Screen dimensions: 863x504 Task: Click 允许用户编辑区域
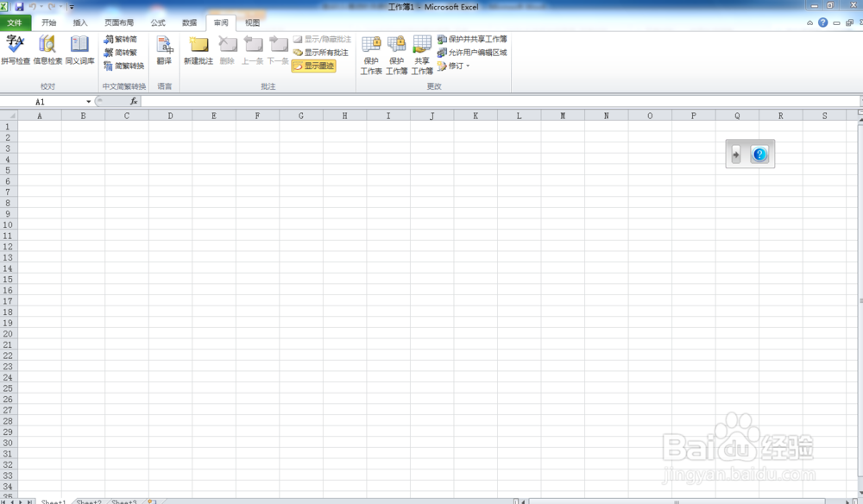point(472,53)
